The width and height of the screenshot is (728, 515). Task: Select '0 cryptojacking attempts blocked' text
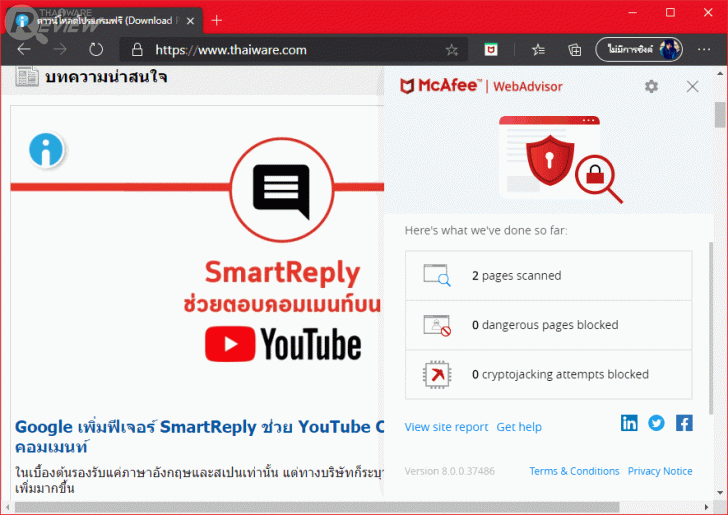[560, 374]
